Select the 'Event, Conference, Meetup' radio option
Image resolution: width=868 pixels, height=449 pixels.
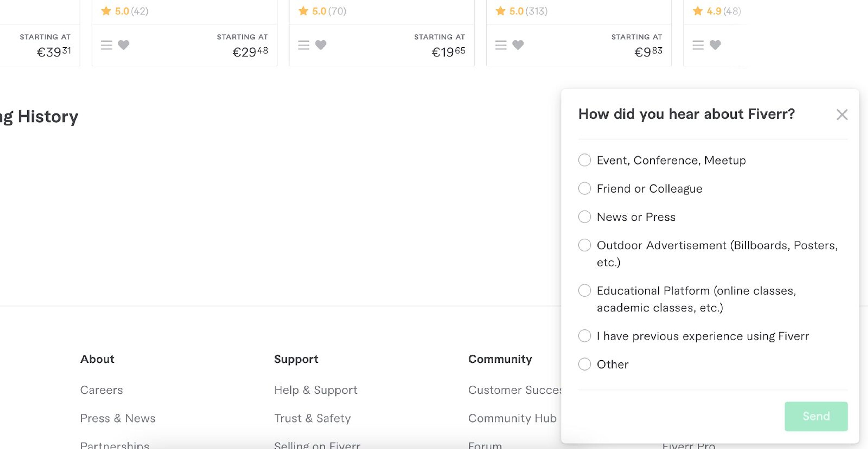click(584, 160)
